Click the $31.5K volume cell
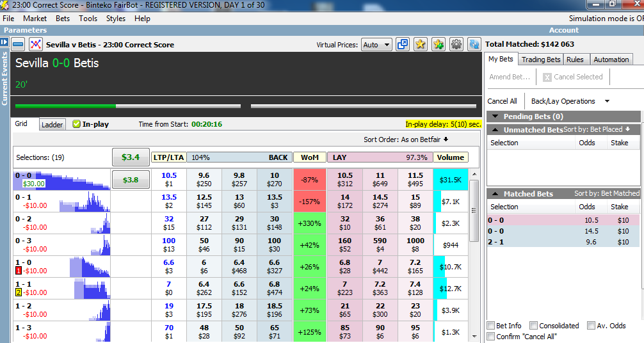This screenshot has height=343, width=644. (451, 180)
